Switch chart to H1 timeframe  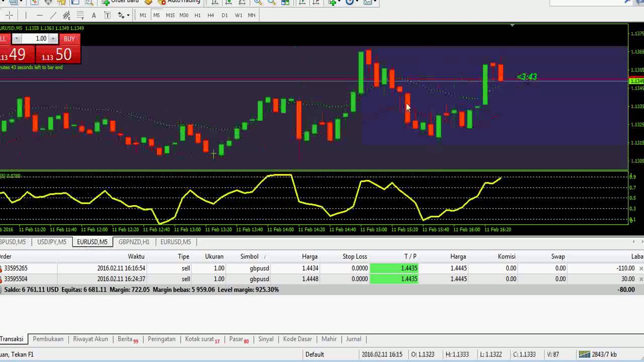tap(197, 16)
